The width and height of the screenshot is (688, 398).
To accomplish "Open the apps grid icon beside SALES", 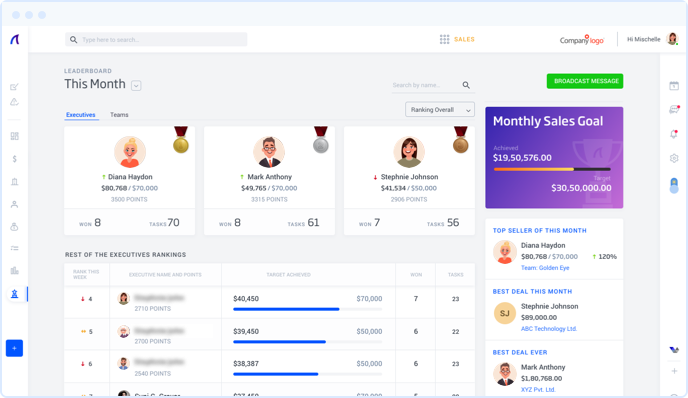I will 444,39.
